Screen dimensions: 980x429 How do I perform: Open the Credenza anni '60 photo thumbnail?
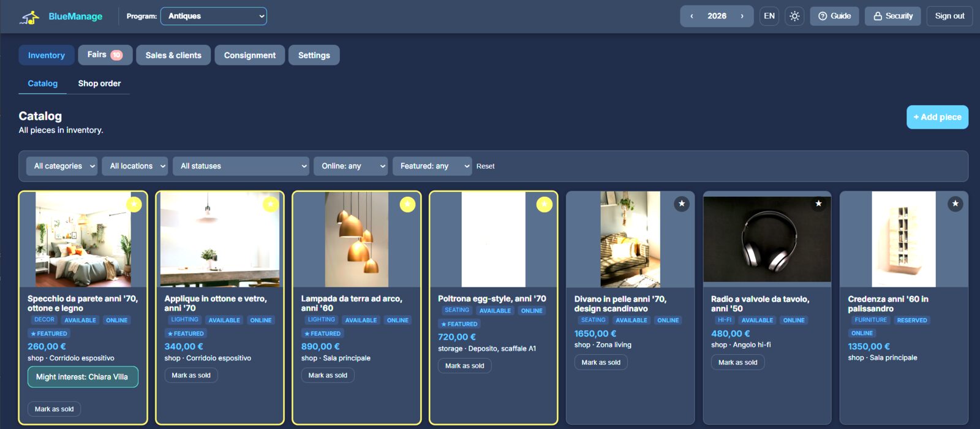[903, 239]
